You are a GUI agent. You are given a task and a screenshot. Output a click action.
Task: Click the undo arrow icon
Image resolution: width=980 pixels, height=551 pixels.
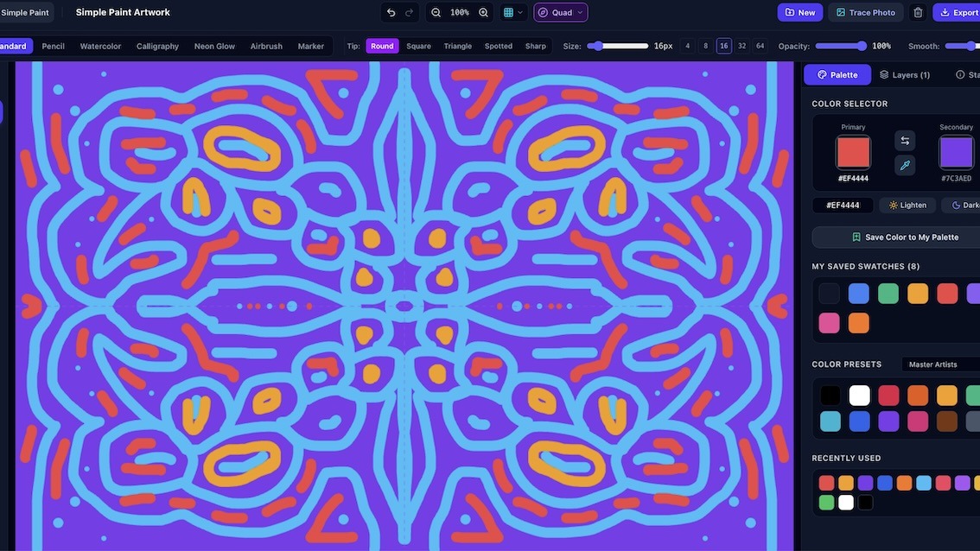coord(391,12)
